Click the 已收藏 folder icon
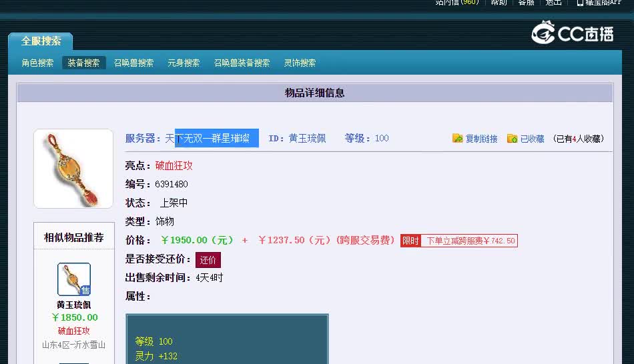Viewport: 634px width, 364px height. point(513,139)
